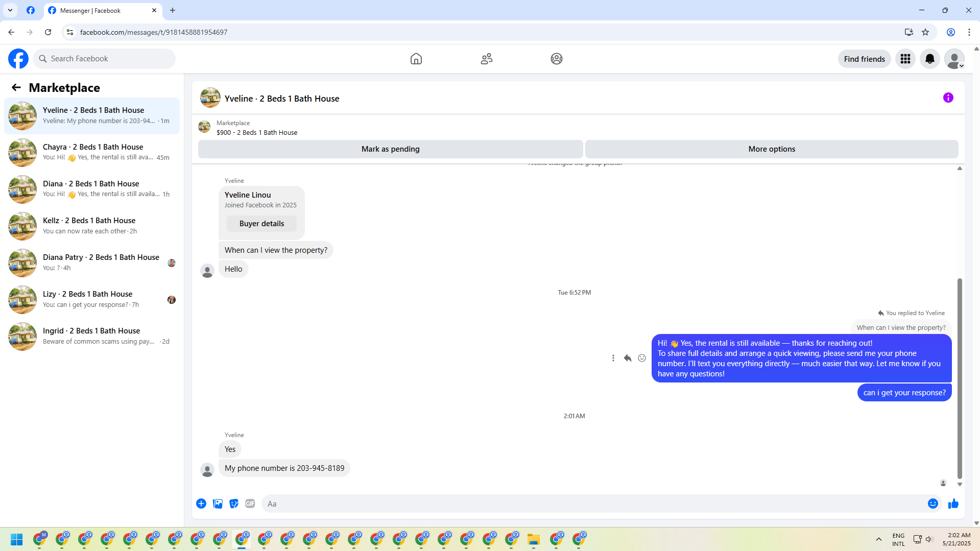Focus the Aa message input field
This screenshot has height=551, width=980.
592,504
